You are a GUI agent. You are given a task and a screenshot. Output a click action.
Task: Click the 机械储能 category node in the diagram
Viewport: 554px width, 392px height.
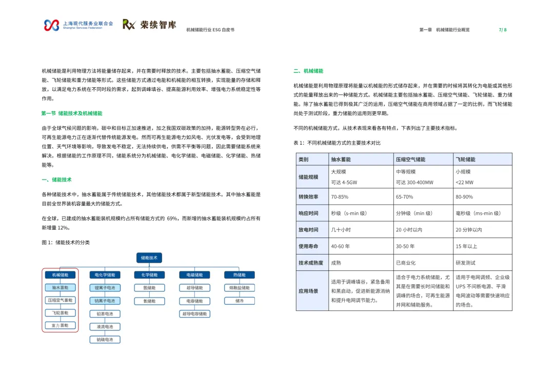[60, 275]
